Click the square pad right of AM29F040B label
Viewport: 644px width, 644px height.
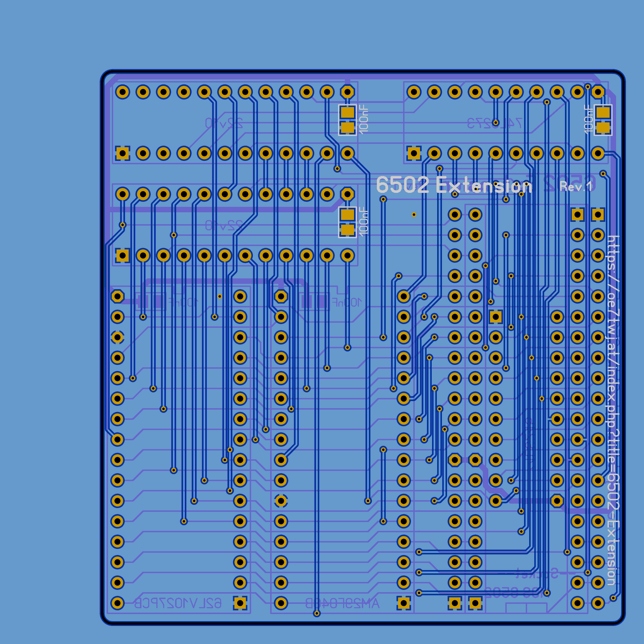click(404, 603)
